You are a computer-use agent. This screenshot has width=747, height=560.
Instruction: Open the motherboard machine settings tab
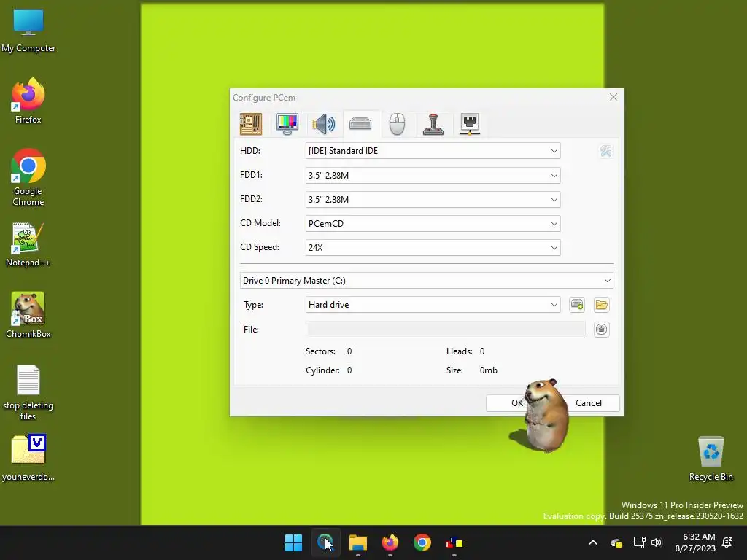(x=251, y=124)
